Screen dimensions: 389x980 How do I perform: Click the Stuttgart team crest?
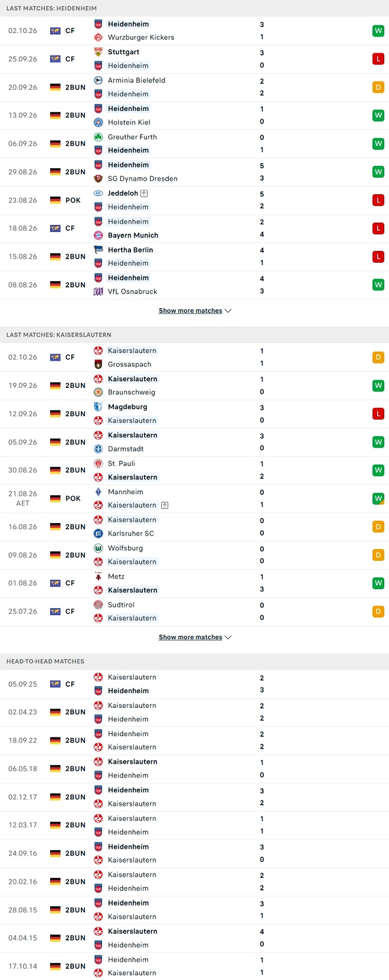[99, 52]
